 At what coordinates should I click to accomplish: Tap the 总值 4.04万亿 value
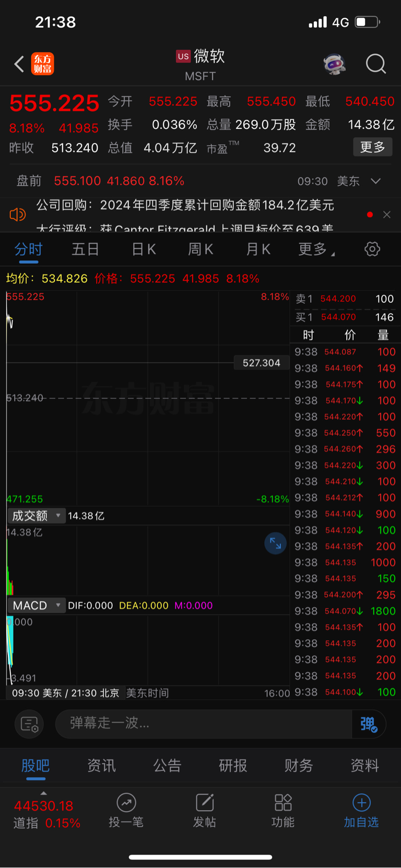pyautogui.click(x=170, y=148)
